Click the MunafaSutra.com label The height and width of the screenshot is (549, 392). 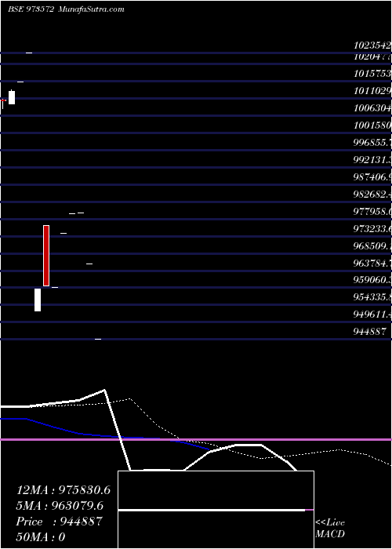(x=92, y=9)
